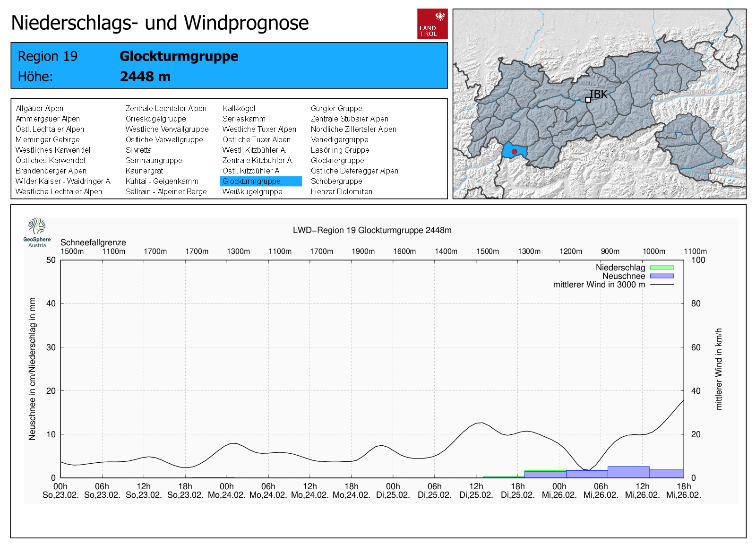This screenshot has height=545, width=756.
Task: Open Kalkkögel region forecast
Action: pyautogui.click(x=239, y=109)
